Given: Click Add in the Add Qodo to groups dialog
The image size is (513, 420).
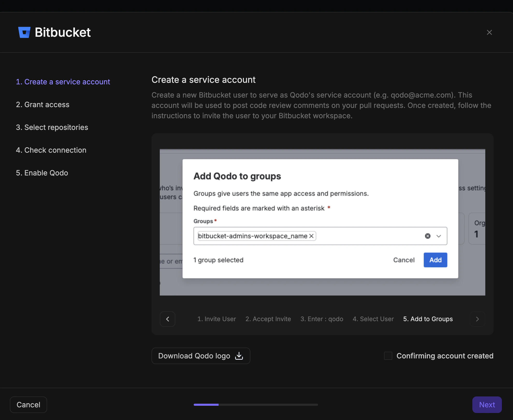Looking at the screenshot, I should (x=435, y=260).
